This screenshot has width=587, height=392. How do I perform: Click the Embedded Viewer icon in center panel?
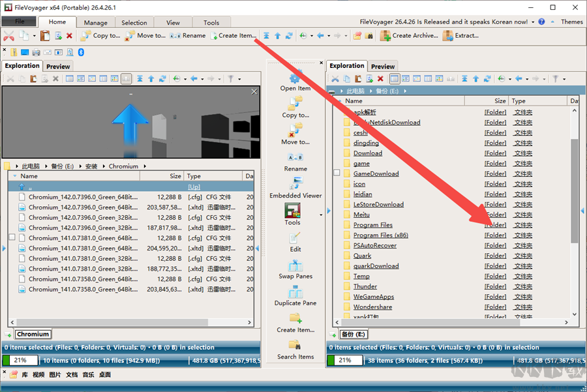[x=295, y=183]
